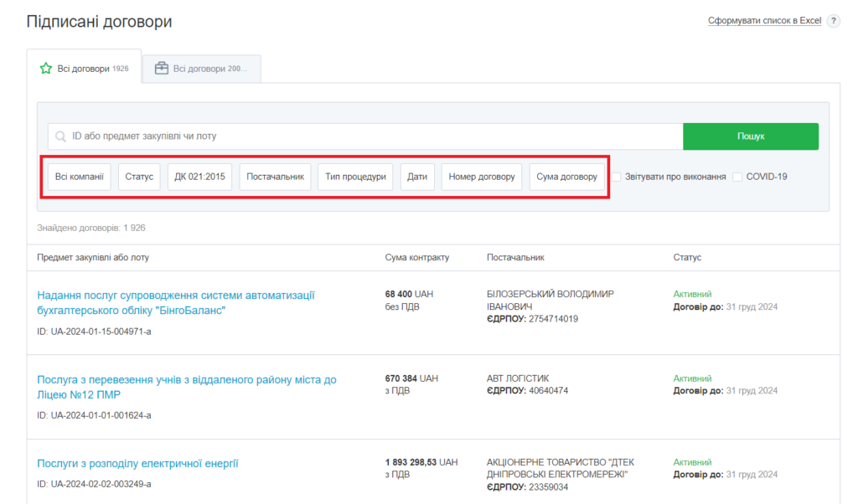Open the 'ДК 021:2015' classifier filter
Screen dimensions: 858x504
(x=200, y=177)
